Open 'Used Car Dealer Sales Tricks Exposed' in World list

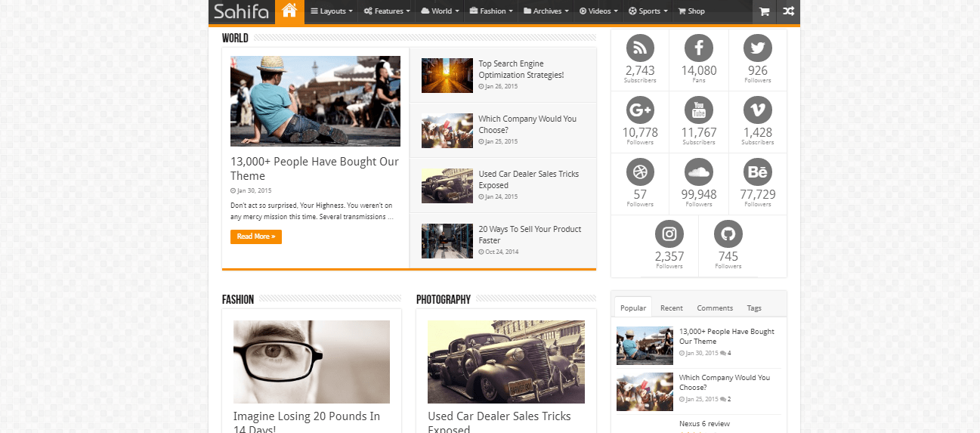click(528, 179)
